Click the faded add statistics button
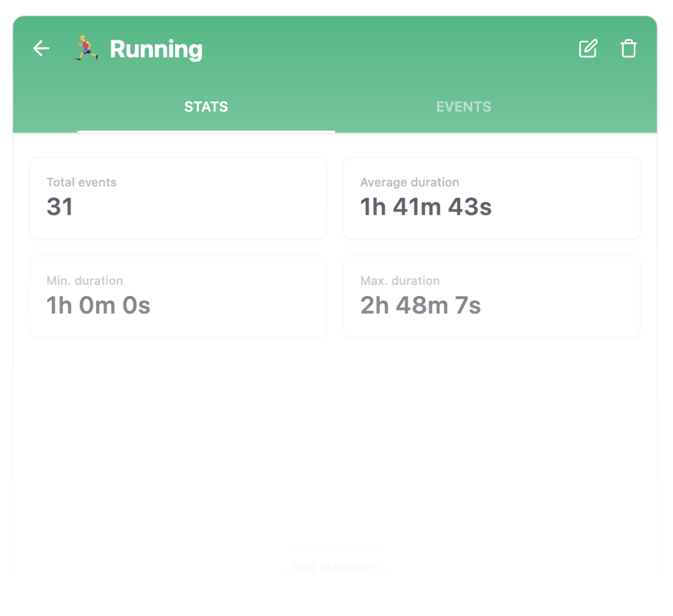Viewport: 673px width, 616px height. tap(335, 567)
